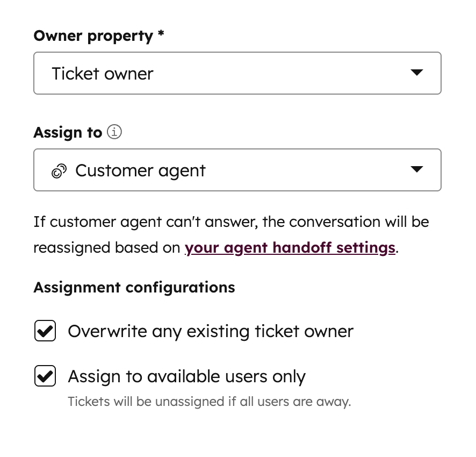Click the chevron on the Ticket owner dropdown
This screenshot has width=476, height=457.
pos(417,73)
